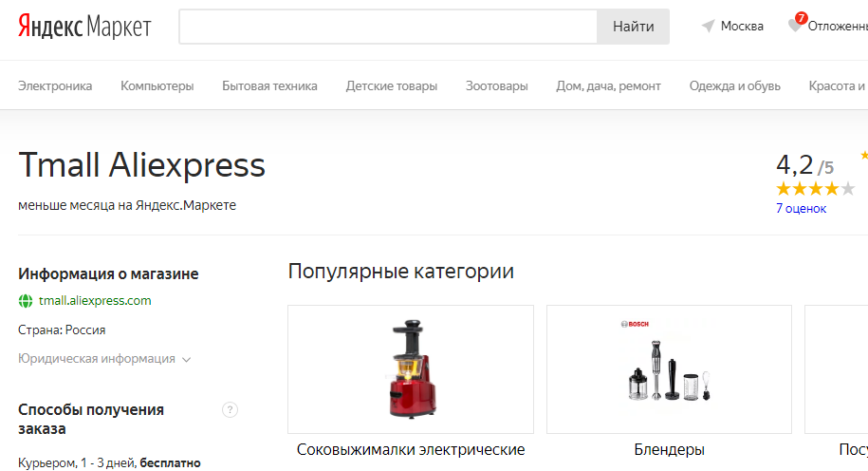Select the Бытовая техника category

tap(269, 86)
